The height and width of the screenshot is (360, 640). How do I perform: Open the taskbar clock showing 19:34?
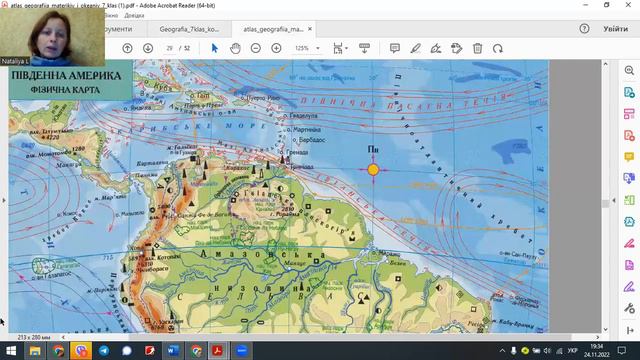596,351
